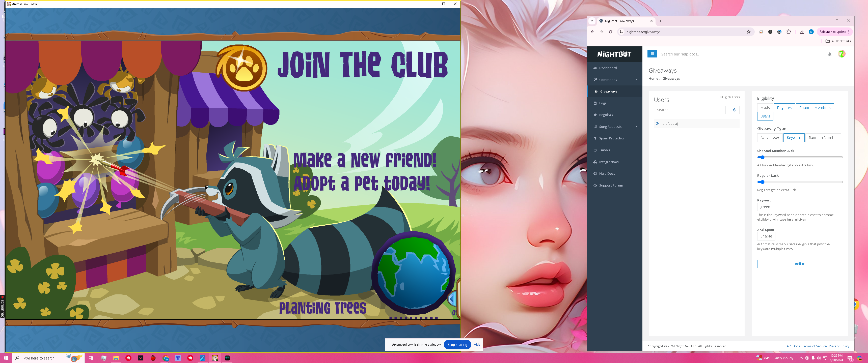Bookmark this page with the star icon
Screen dimensions: 868x363
[x=749, y=32]
